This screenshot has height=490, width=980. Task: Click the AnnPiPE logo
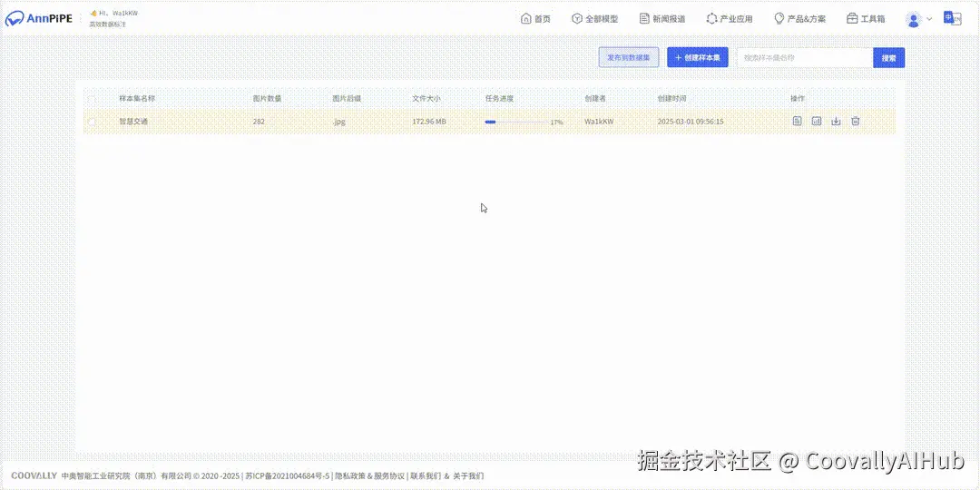[x=39, y=19]
